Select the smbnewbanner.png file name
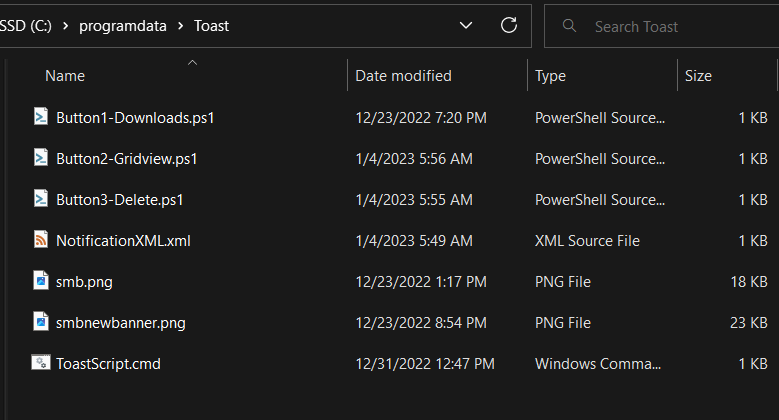 pyautogui.click(x=121, y=323)
